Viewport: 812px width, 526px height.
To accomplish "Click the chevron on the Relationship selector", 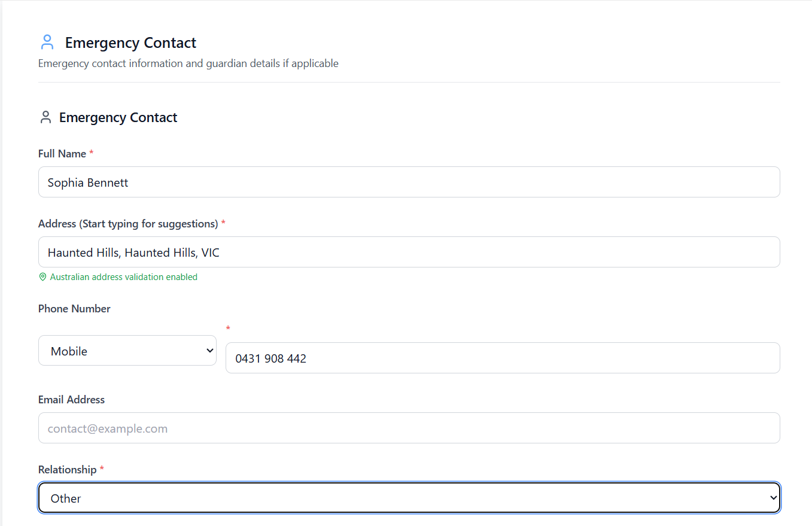I will 773,497.
